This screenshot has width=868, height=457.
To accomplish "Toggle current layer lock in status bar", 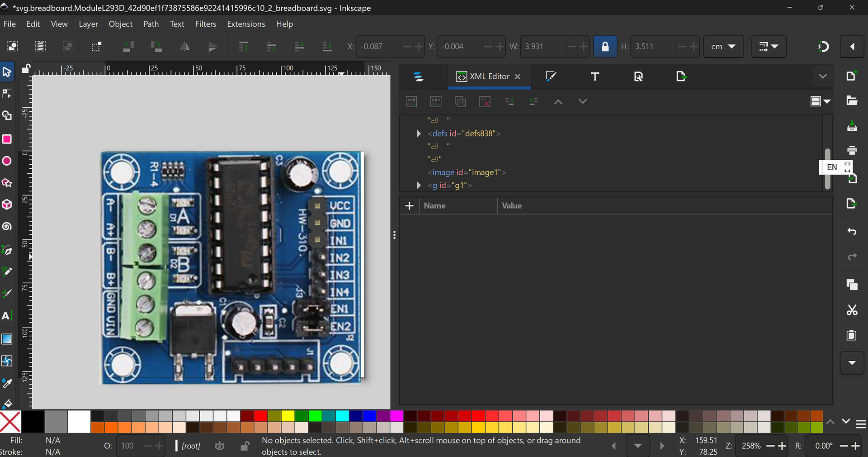I will pyautogui.click(x=245, y=446).
